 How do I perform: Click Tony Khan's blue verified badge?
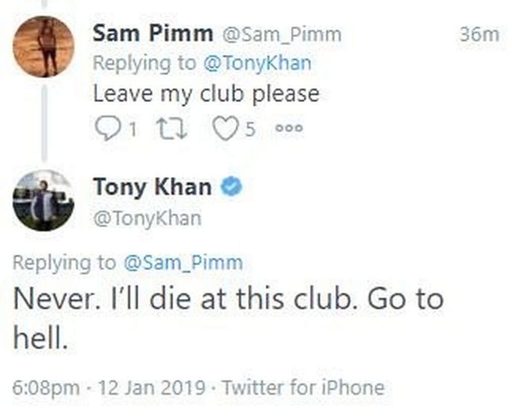tap(232, 188)
